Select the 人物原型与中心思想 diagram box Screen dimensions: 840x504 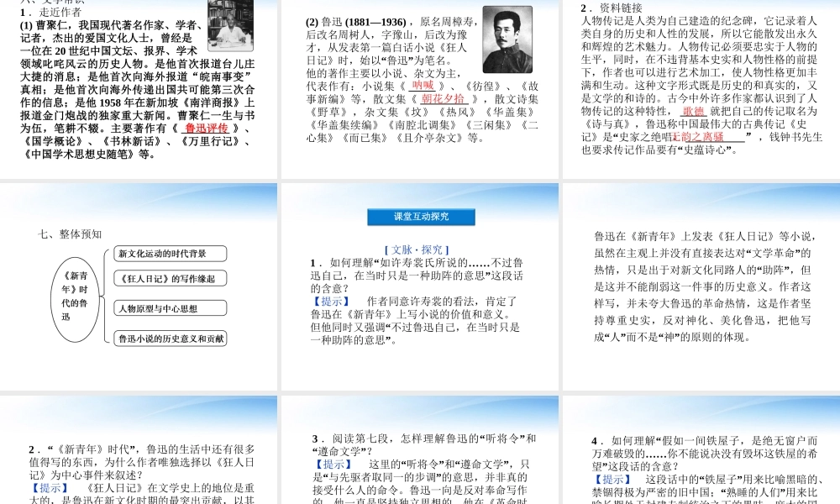[x=171, y=308]
